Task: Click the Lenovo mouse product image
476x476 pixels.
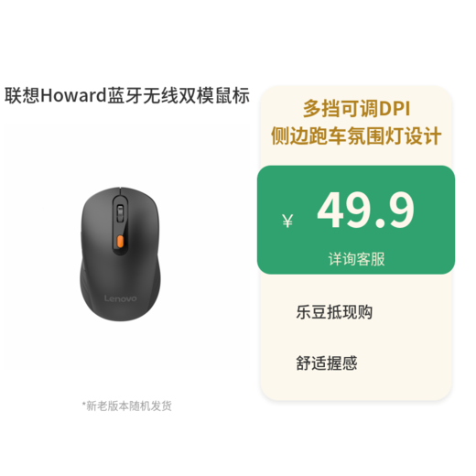Action: click(x=120, y=254)
